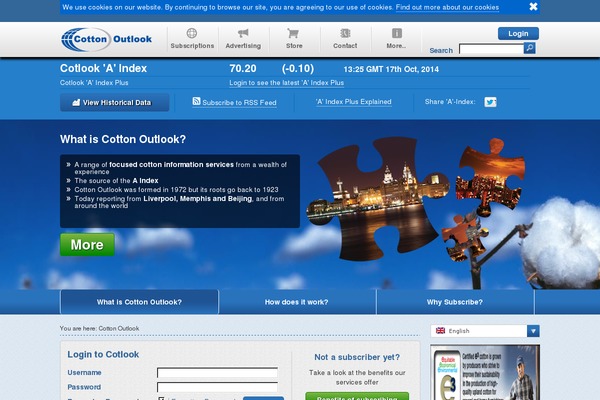Click the View Historical Data button

click(114, 103)
